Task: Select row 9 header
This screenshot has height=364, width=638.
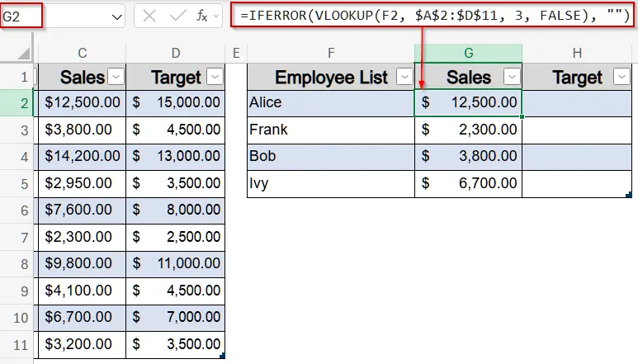Action: pos(17,291)
